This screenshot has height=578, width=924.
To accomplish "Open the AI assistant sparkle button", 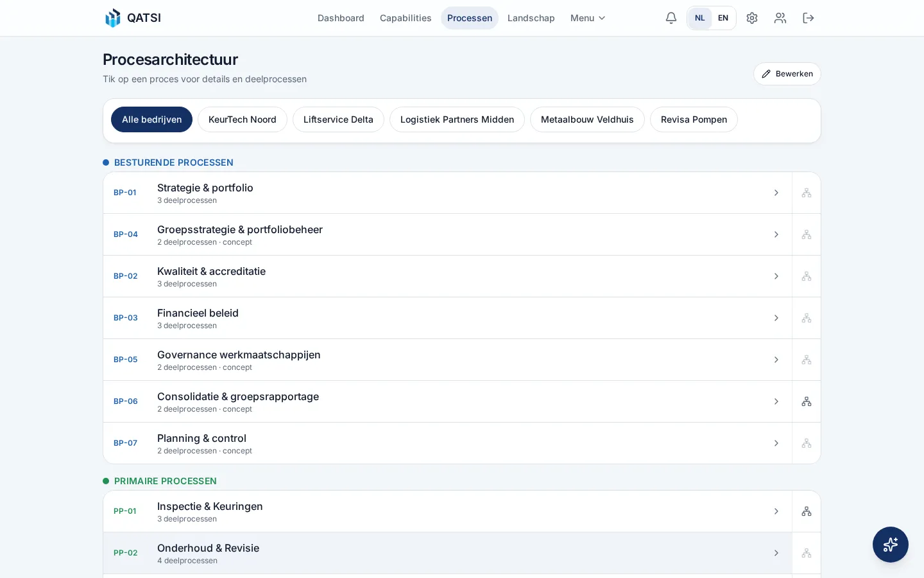I will (x=891, y=545).
